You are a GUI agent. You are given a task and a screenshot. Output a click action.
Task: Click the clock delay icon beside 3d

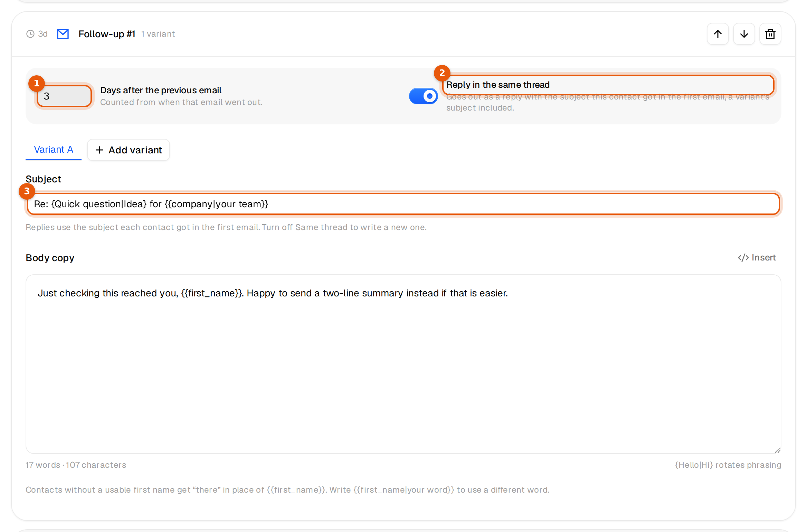click(x=30, y=34)
